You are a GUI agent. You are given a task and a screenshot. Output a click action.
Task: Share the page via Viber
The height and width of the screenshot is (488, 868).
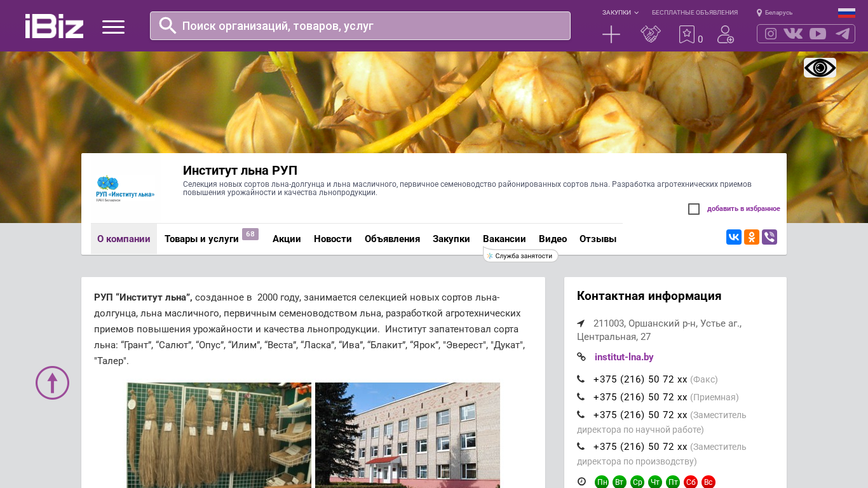click(770, 237)
